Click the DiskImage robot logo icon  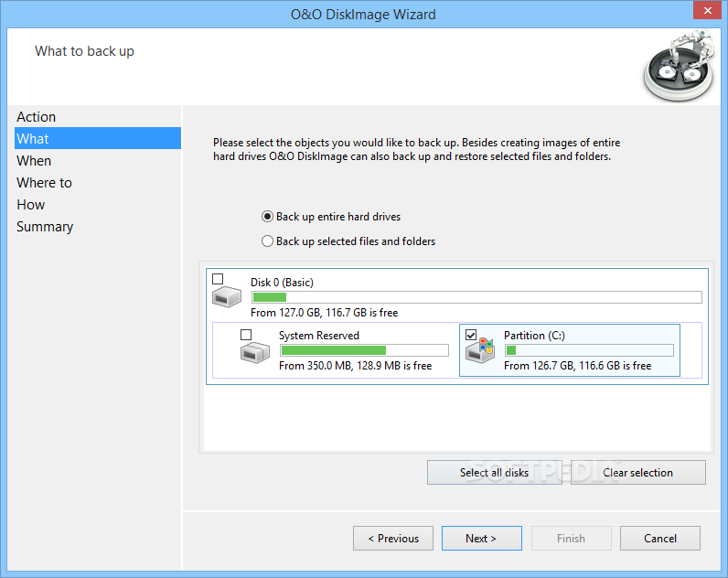pos(679,66)
